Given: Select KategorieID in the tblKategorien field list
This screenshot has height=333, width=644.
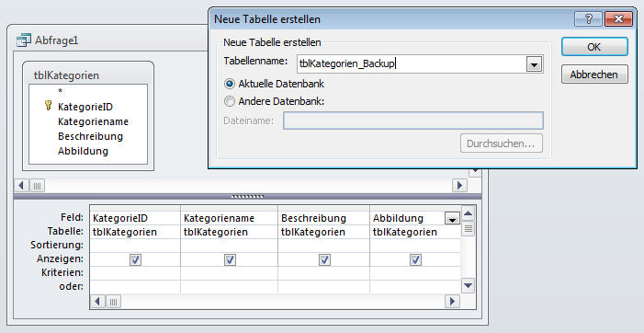Looking at the screenshot, I should tap(85, 107).
